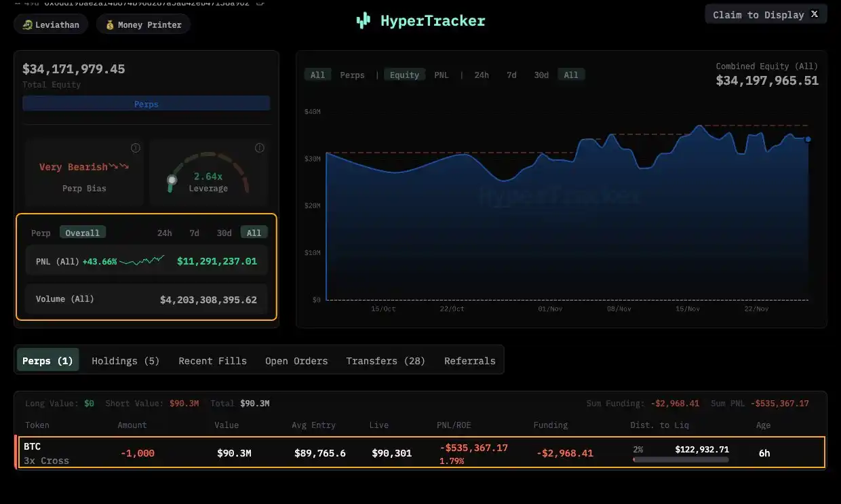This screenshot has width=841, height=504.
Task: Switch the chart to Equity mode
Action: [x=404, y=75]
